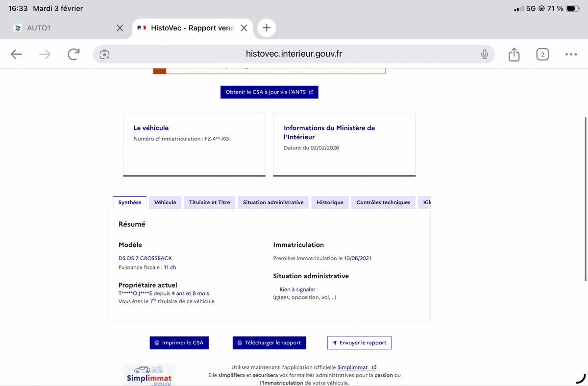Click Envoyer le rapport button
Screen dimensions: 588x386
(359, 343)
